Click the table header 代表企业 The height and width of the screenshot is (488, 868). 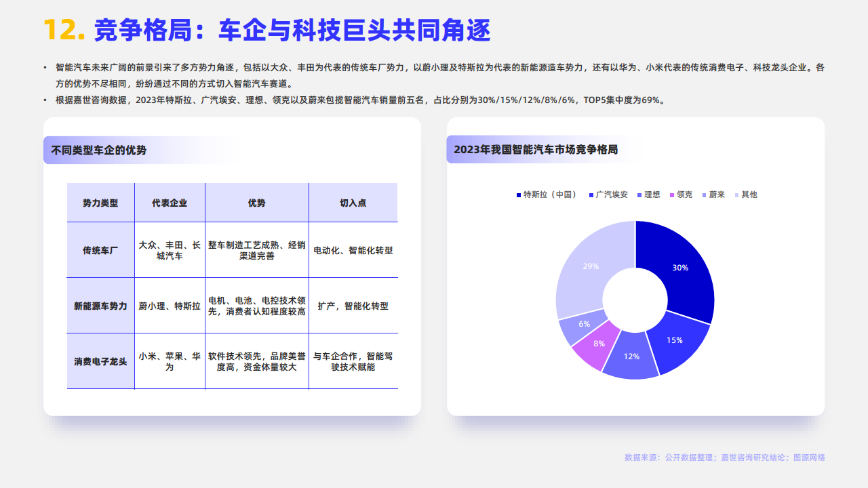click(170, 203)
